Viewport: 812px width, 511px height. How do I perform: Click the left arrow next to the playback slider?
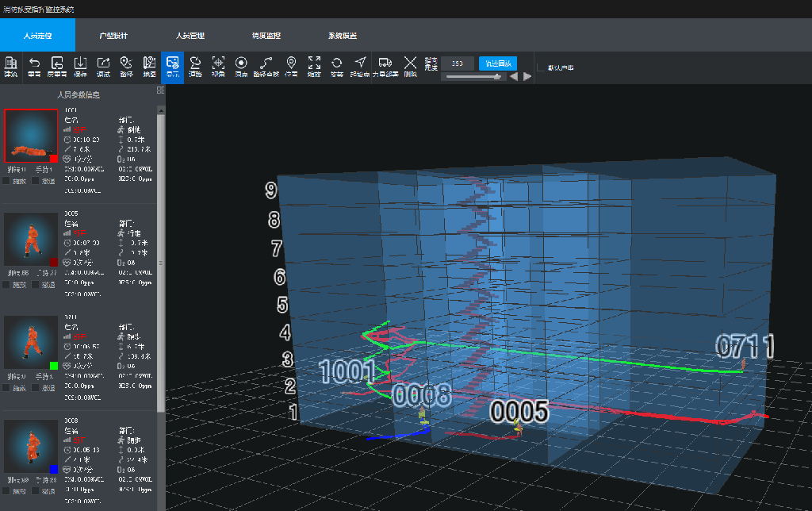tap(513, 77)
